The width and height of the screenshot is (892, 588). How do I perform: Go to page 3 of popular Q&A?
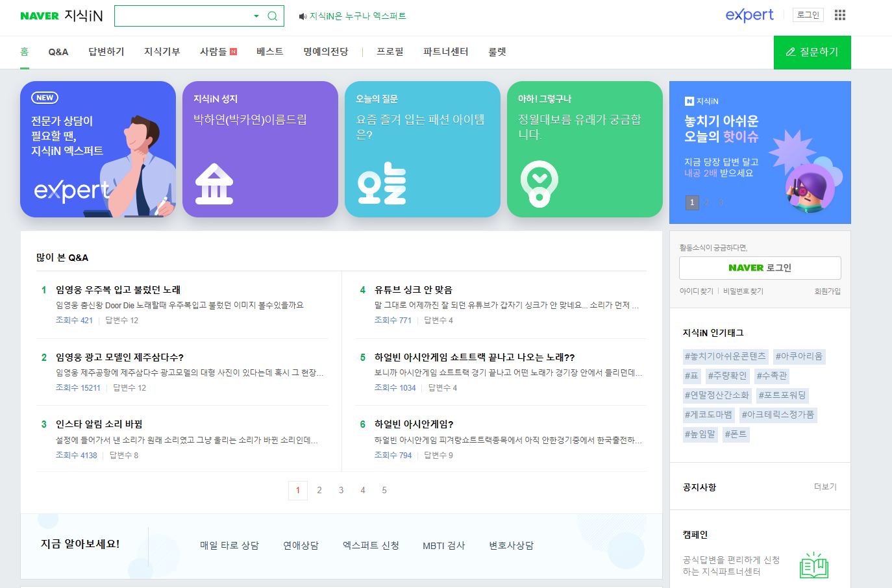click(x=341, y=491)
